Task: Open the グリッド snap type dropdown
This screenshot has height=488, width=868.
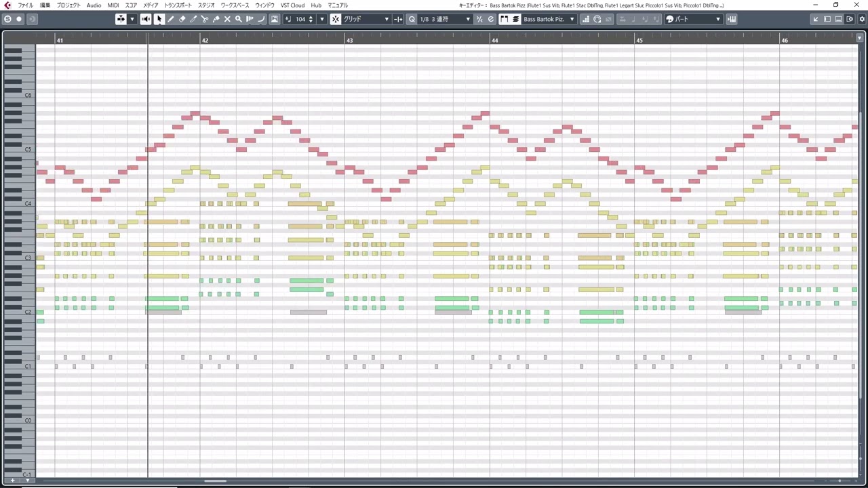Action: pyautogui.click(x=367, y=19)
